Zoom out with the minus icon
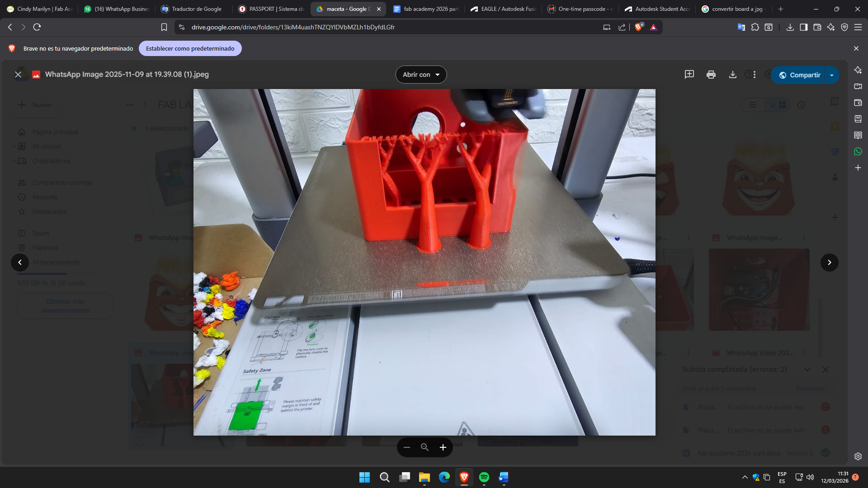 click(x=406, y=447)
